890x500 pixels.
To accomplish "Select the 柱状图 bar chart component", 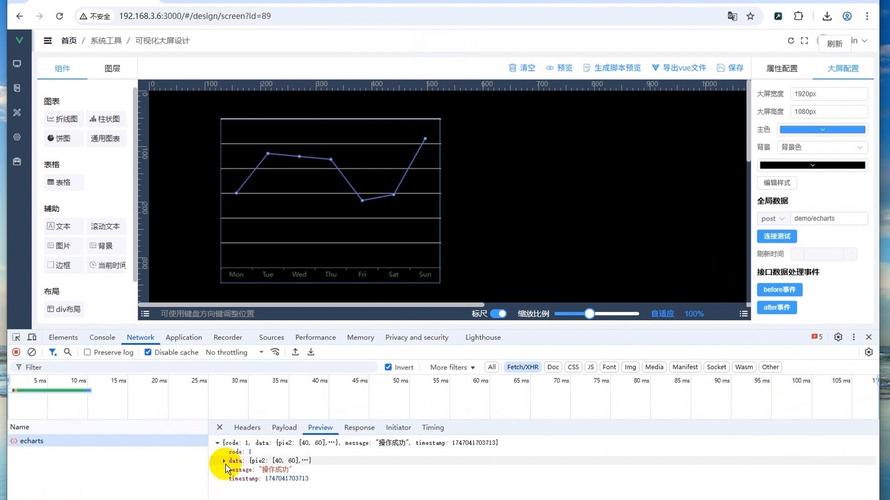I will [105, 119].
